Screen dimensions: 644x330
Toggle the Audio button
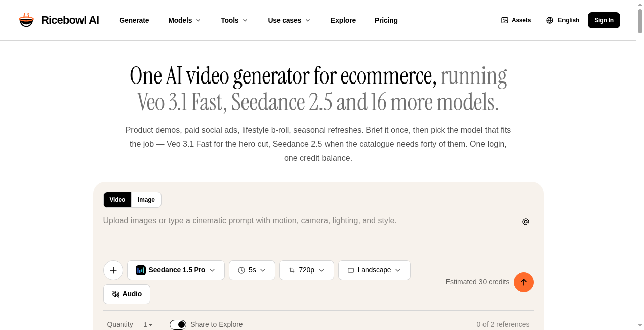[x=127, y=294]
